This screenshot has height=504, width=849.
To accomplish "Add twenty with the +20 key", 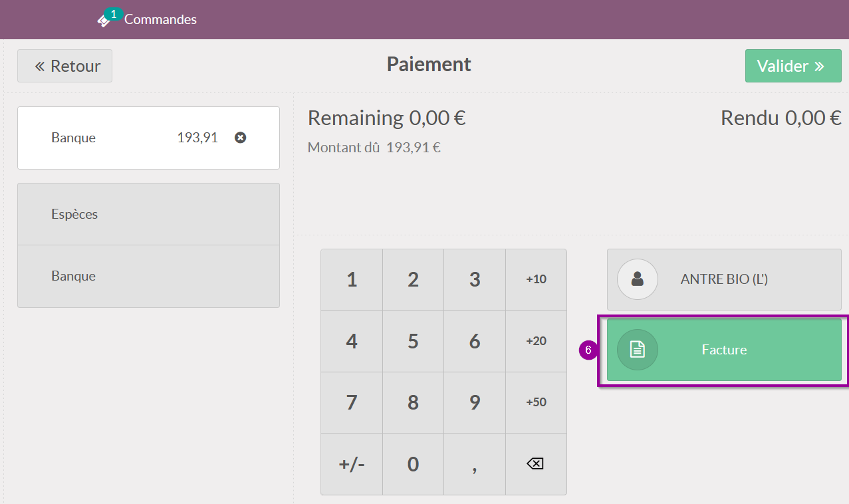I will click(x=536, y=341).
